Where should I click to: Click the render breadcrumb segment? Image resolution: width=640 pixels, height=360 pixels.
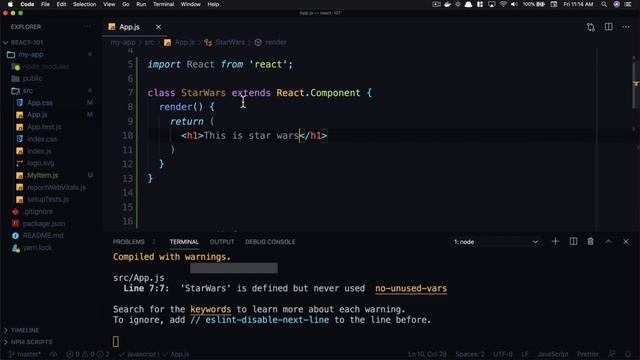coord(276,42)
